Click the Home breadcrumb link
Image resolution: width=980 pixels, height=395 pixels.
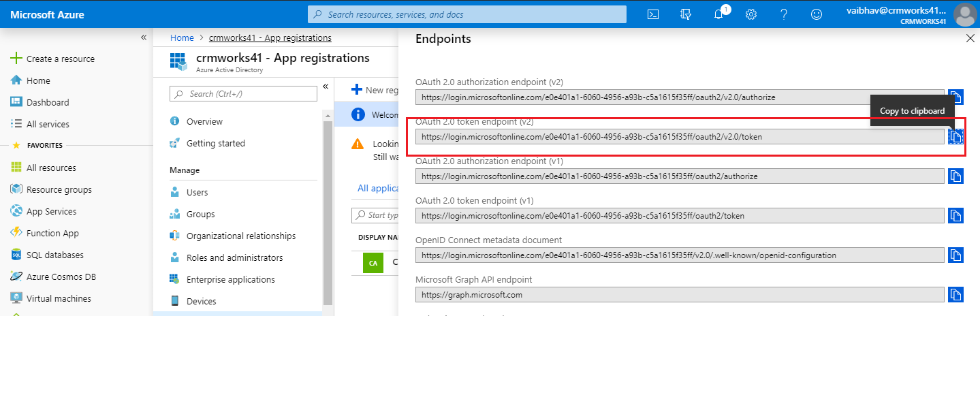point(182,37)
